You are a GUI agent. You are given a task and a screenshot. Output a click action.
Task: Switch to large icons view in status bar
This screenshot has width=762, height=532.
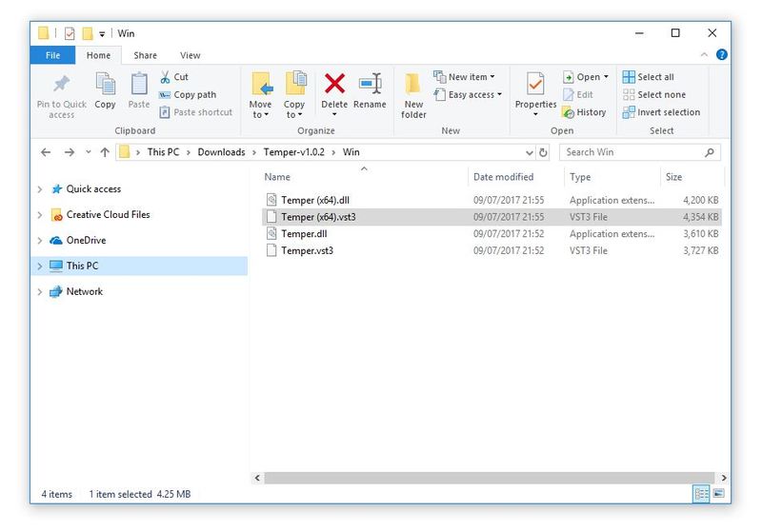coord(719,494)
